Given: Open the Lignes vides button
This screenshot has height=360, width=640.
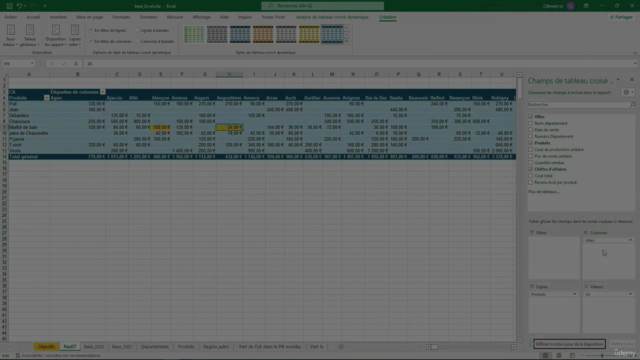Looking at the screenshot, I should (x=75, y=36).
